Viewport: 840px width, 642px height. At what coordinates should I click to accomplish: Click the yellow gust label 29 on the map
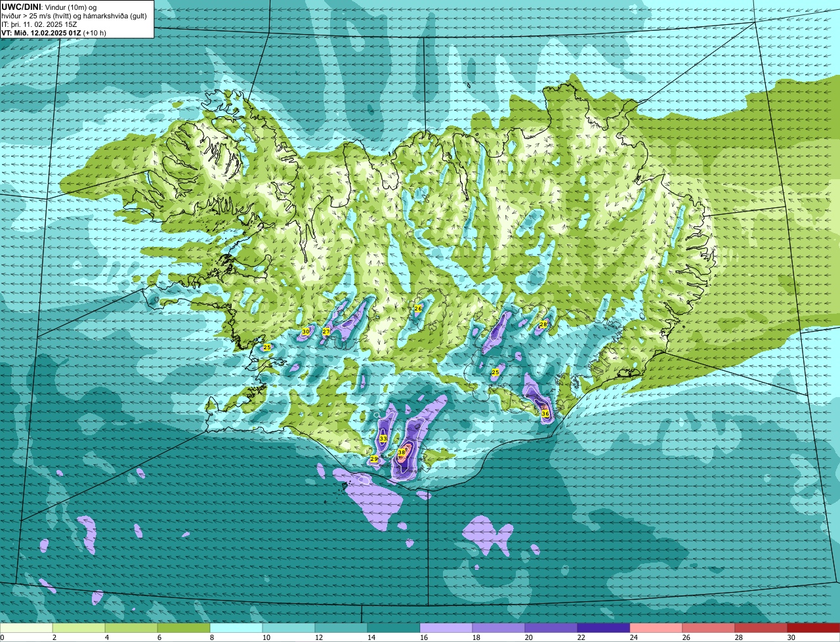click(374, 459)
